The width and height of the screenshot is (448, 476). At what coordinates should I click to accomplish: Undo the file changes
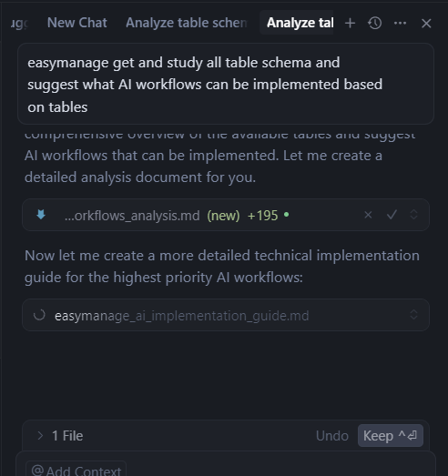(332, 436)
